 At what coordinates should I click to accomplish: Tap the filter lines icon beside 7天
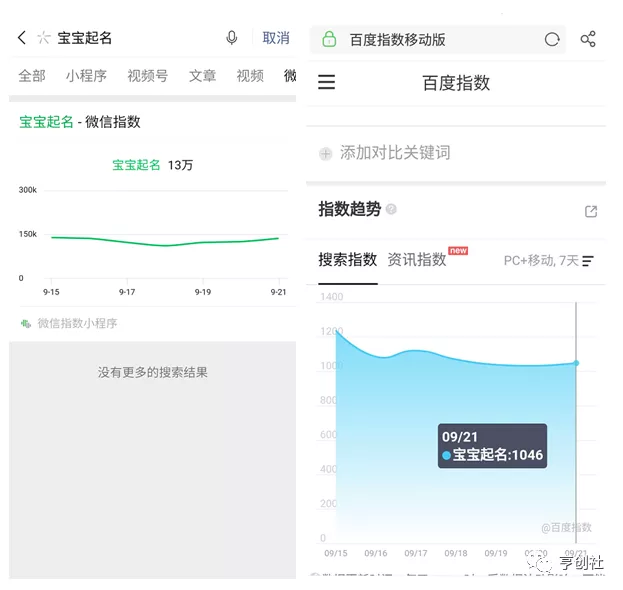[x=588, y=261]
